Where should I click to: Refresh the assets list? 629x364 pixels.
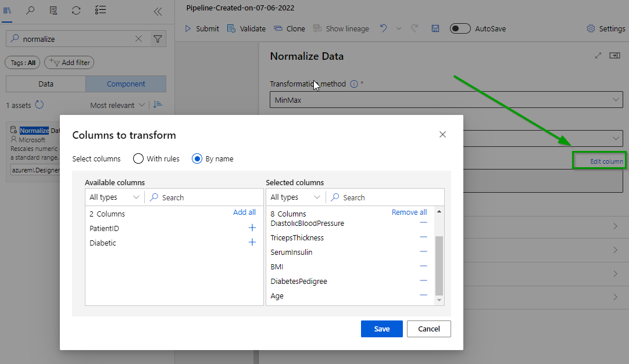(40, 105)
